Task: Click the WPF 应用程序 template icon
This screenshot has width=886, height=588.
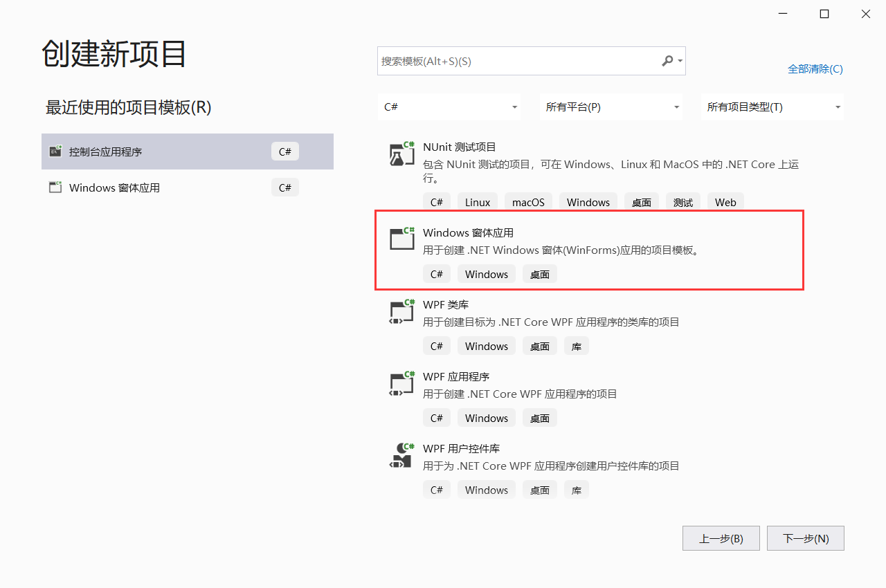Action: coord(401,383)
